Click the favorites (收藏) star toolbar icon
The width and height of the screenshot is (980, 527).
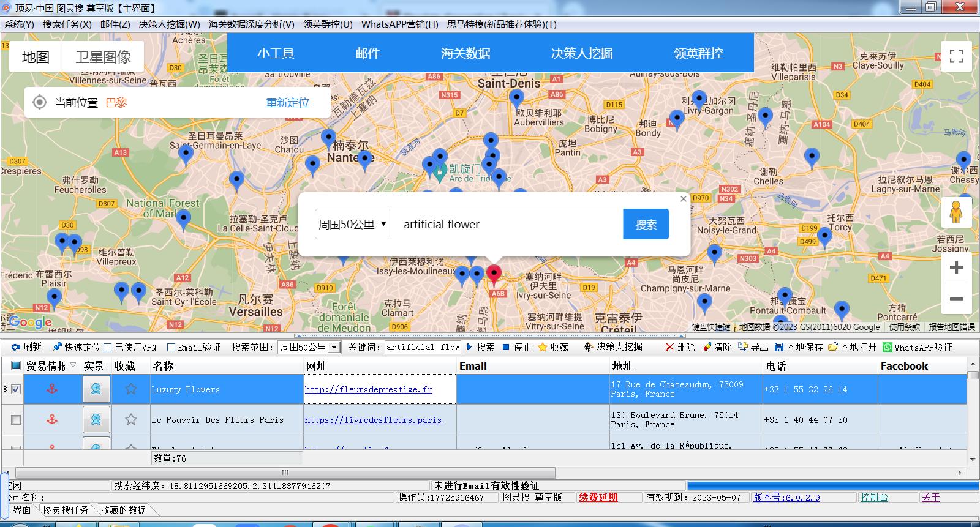[543, 347]
